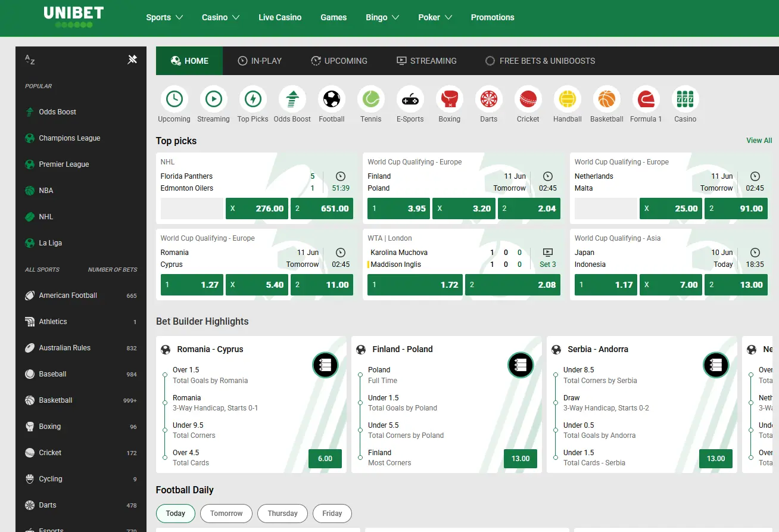The height and width of the screenshot is (532, 779).
Task: Open Bet Builder icon for Romania - Cyprus
Action: 325,365
